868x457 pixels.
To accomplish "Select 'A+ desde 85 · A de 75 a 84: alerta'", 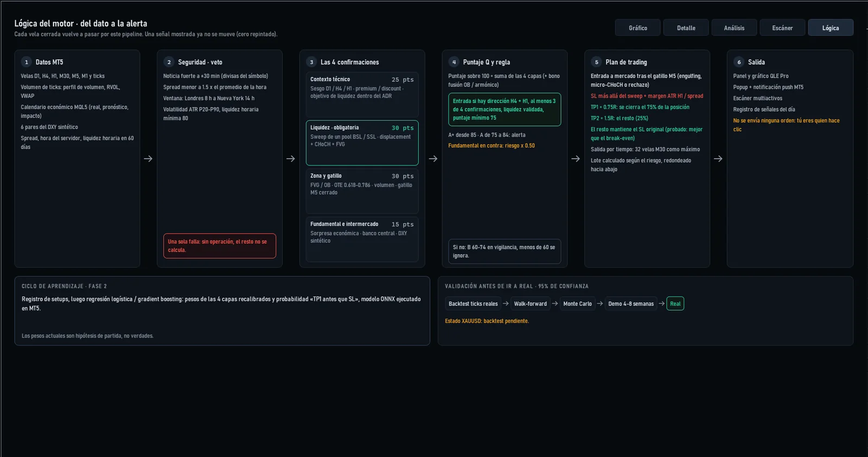I will (487, 135).
